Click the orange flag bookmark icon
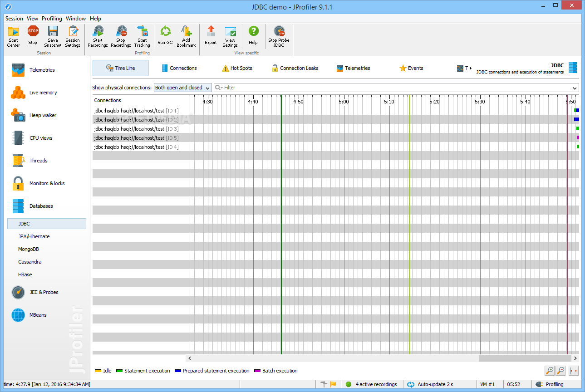This screenshot has height=392, width=585. point(333,384)
